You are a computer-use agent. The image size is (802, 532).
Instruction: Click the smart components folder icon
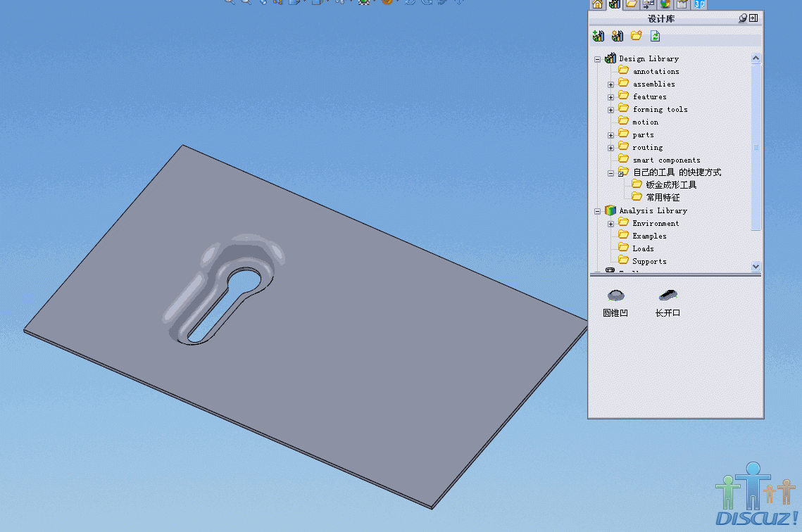point(623,159)
